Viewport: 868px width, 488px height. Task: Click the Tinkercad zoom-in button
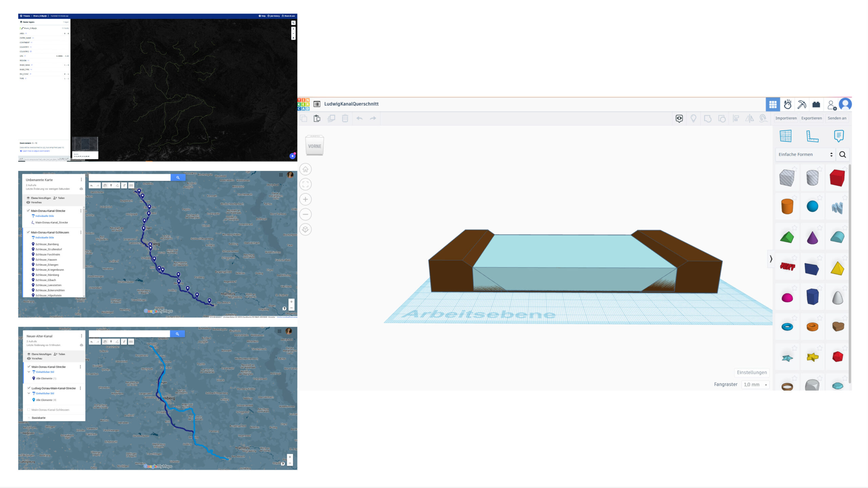click(305, 199)
